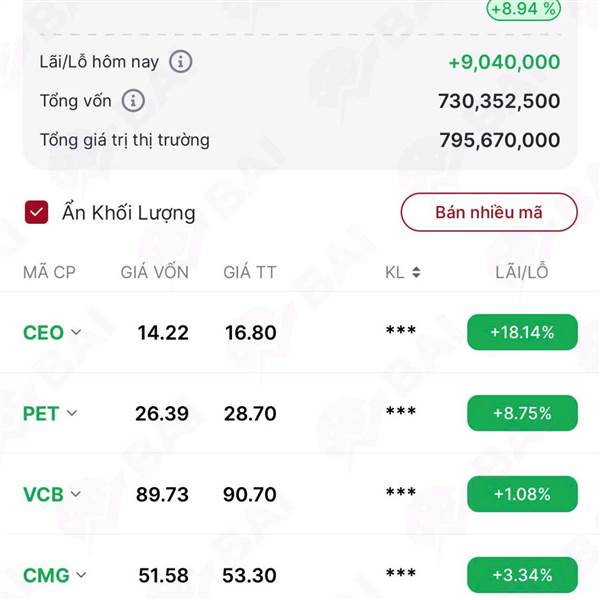This screenshot has height=600, width=600.
Task: Expand the CMG stock chevron
Action: click(81, 575)
